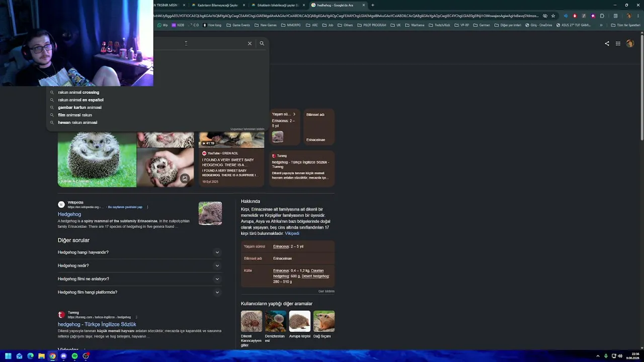The width and height of the screenshot is (644, 362).
Task: Click the volume icon in system tray
Action: pos(620,356)
